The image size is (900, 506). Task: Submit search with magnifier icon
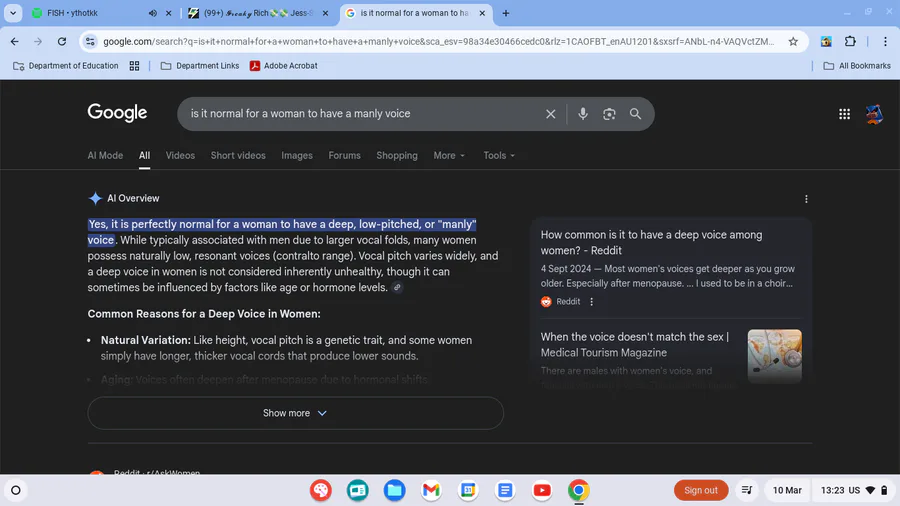[x=635, y=114]
